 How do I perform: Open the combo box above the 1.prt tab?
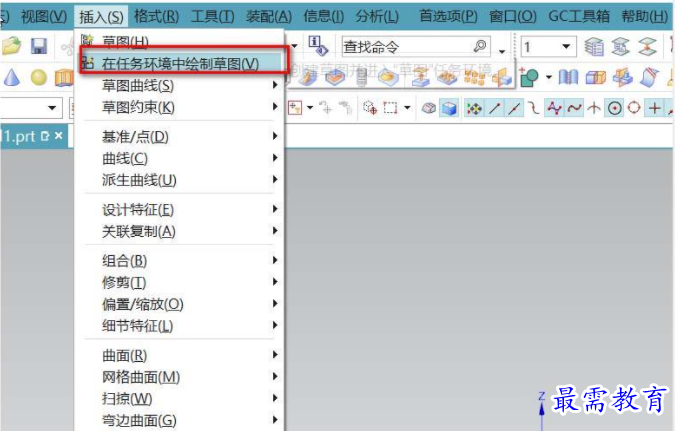pyautogui.click(x=31, y=108)
